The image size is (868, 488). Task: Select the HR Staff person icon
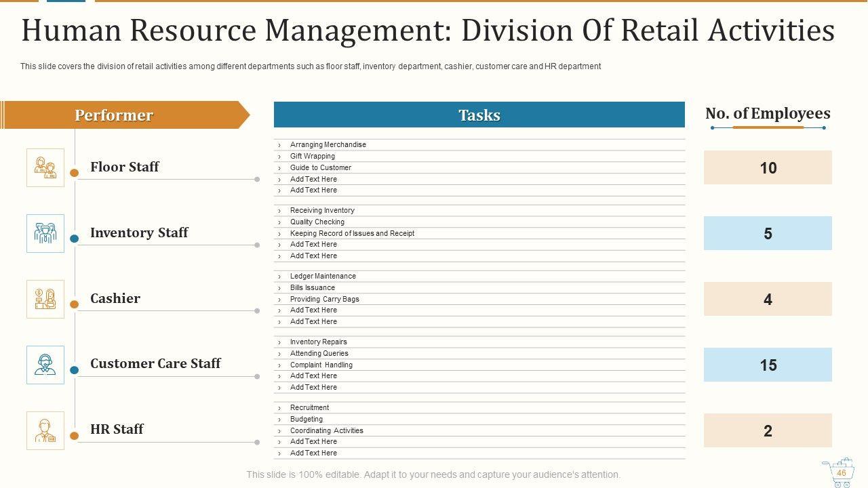(45, 430)
